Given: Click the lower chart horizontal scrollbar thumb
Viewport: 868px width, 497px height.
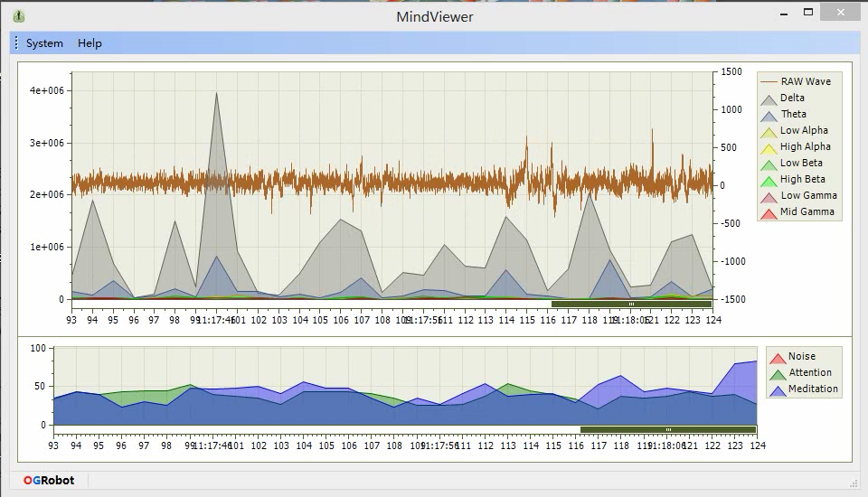Looking at the screenshot, I should click(668, 429).
